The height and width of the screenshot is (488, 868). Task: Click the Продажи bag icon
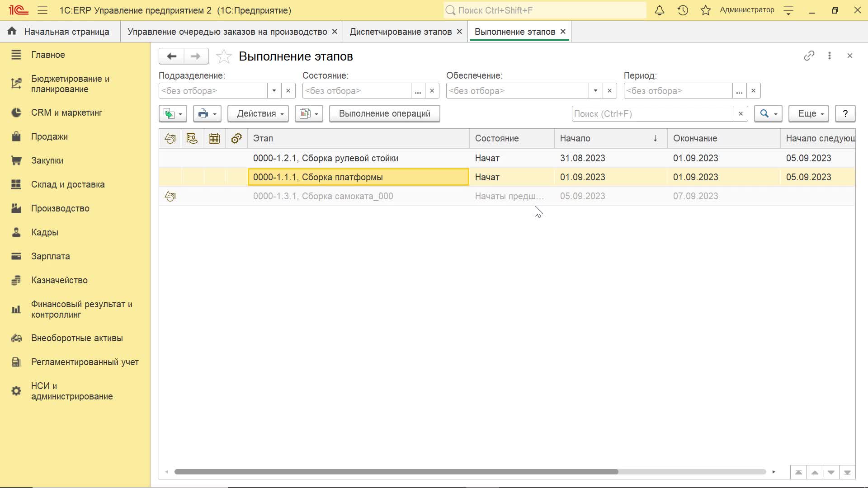(16, 136)
